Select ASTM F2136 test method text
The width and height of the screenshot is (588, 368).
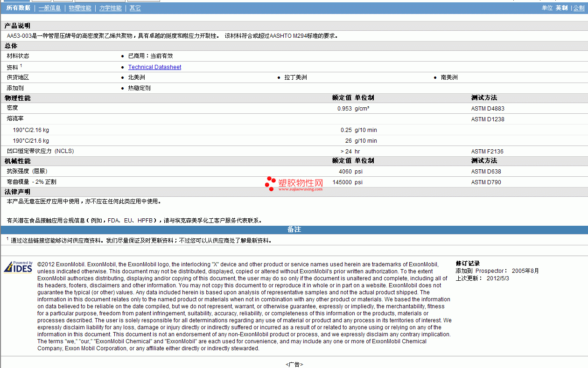[487, 152]
